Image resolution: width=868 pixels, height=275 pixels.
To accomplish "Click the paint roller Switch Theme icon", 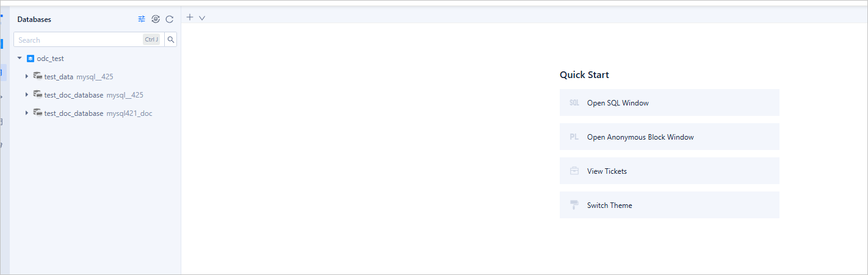I will 574,205.
